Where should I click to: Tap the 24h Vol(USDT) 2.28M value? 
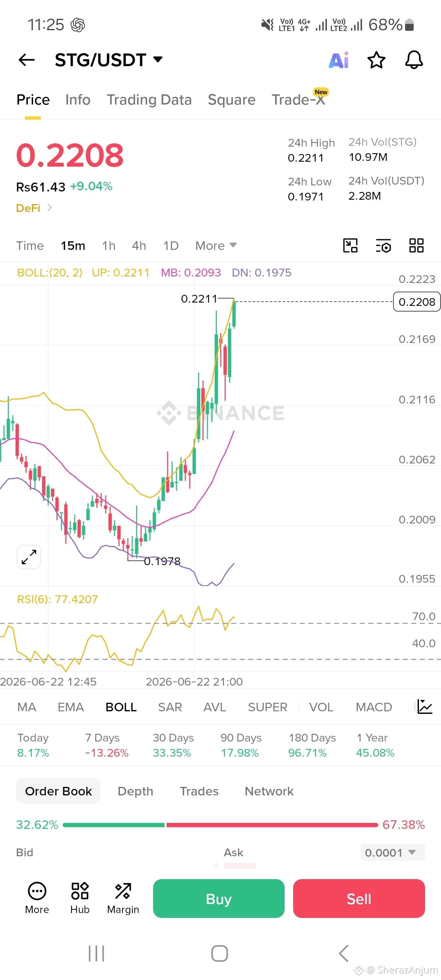(365, 196)
